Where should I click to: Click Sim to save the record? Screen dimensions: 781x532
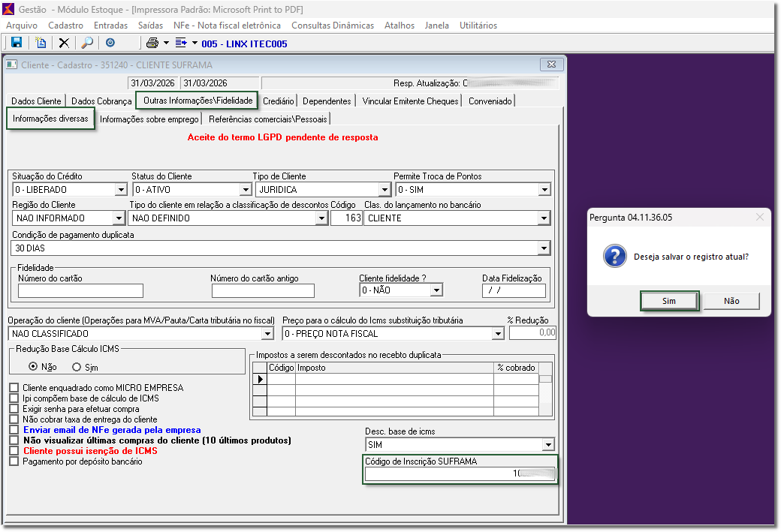pos(668,301)
